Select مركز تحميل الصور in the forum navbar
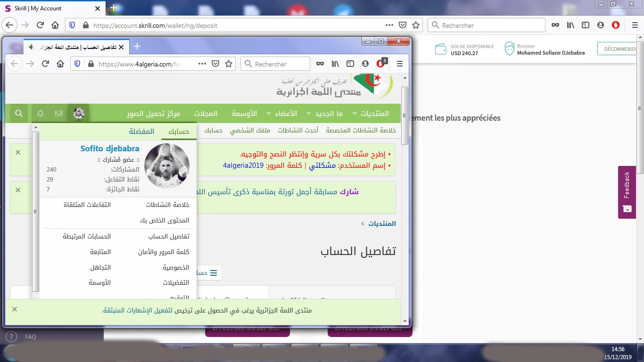 (153, 114)
